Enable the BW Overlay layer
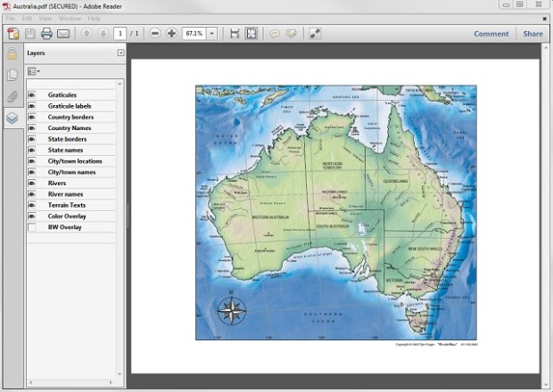 point(32,227)
